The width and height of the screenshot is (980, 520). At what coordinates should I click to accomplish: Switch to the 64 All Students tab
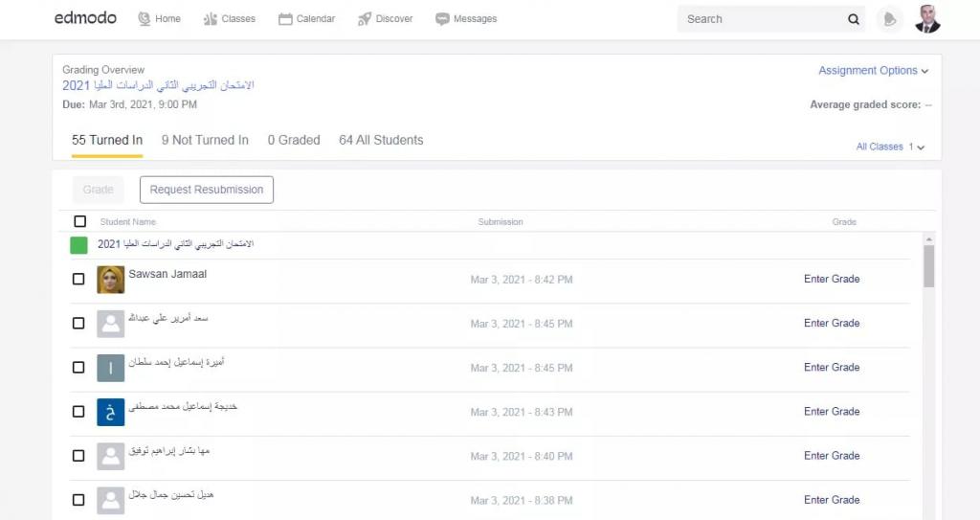coord(381,140)
